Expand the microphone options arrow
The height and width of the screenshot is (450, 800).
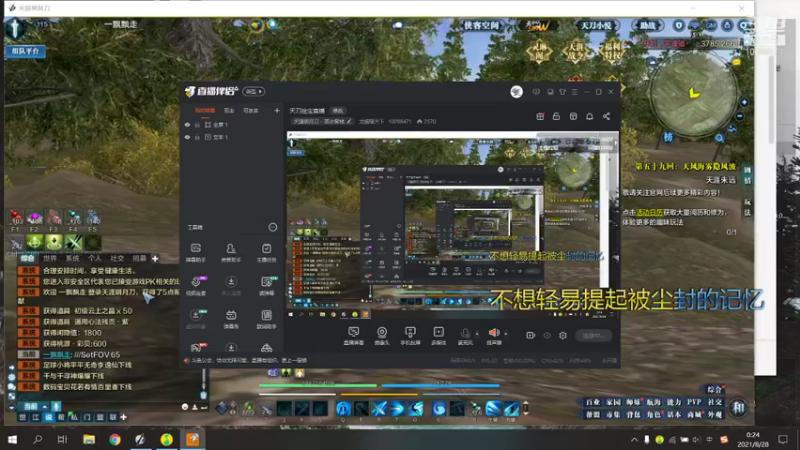(477, 334)
